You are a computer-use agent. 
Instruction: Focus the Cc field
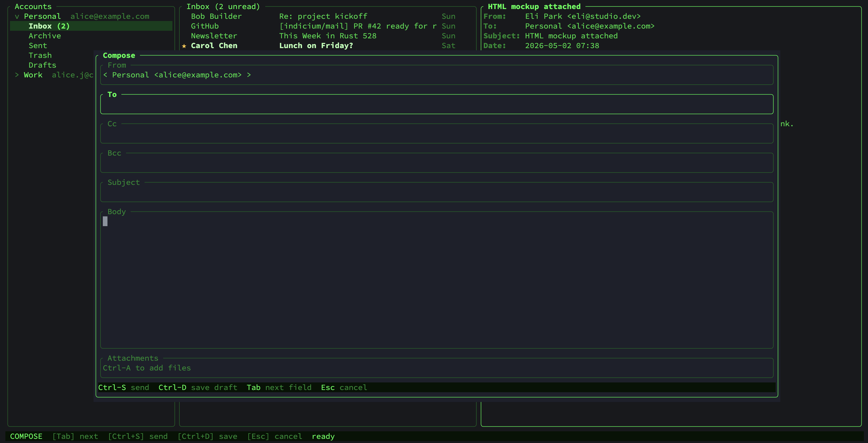(x=437, y=134)
